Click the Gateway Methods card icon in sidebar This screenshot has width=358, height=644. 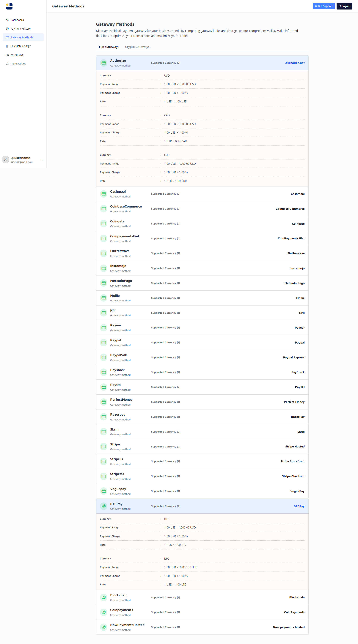point(7,37)
